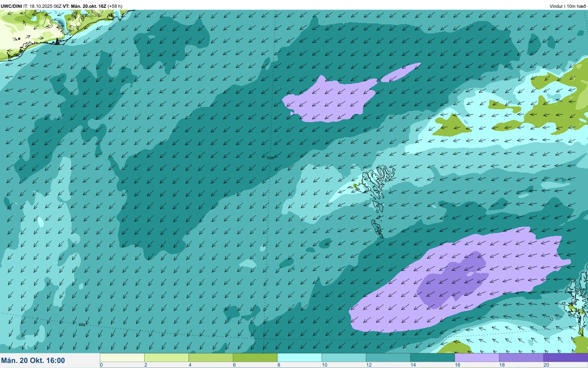Click the lavender wind patch north of Faroes
This screenshot has height=368, width=588.
click(331, 99)
